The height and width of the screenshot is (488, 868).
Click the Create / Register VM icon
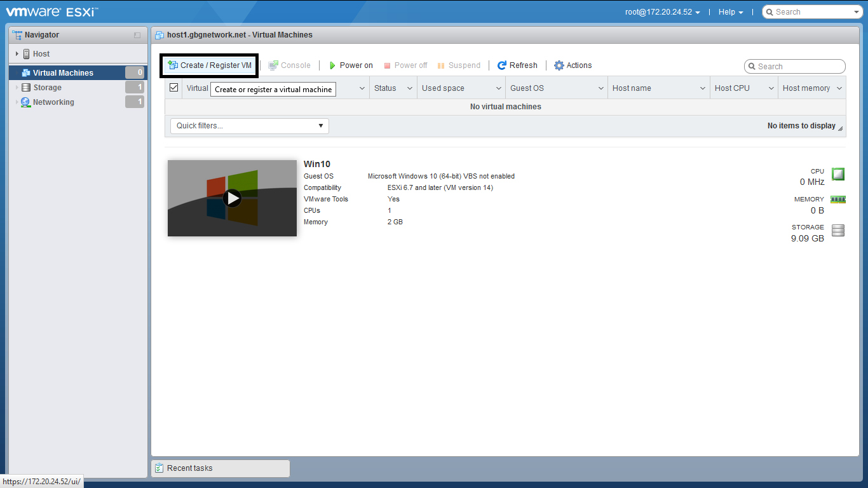point(172,65)
